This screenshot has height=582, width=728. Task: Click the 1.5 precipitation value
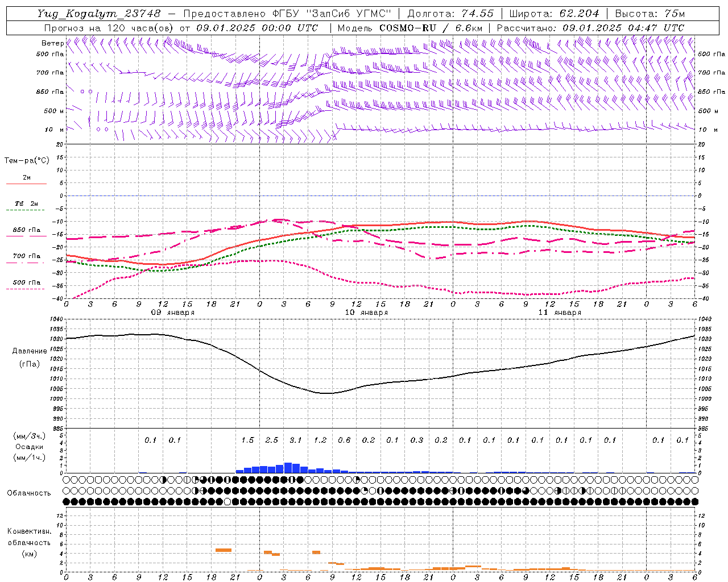247,440
